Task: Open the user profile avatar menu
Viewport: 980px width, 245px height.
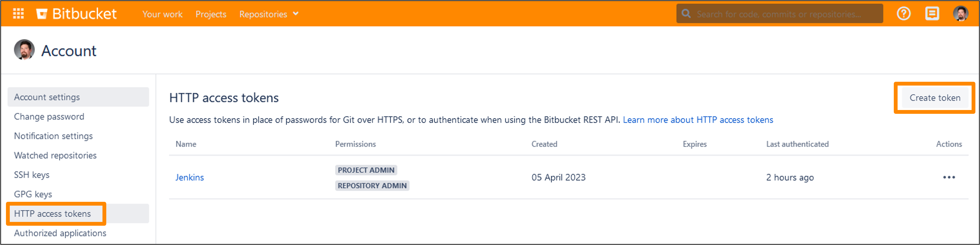Action: pos(960,14)
